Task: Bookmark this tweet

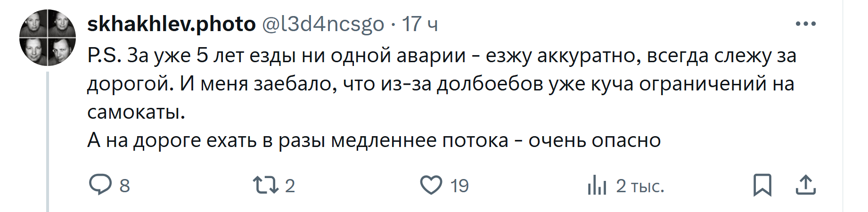Action: click(762, 185)
